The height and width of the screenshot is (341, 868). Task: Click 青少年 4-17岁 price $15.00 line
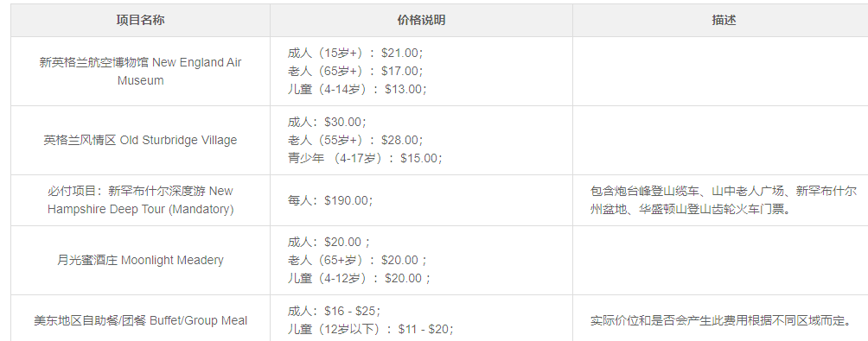click(366, 158)
